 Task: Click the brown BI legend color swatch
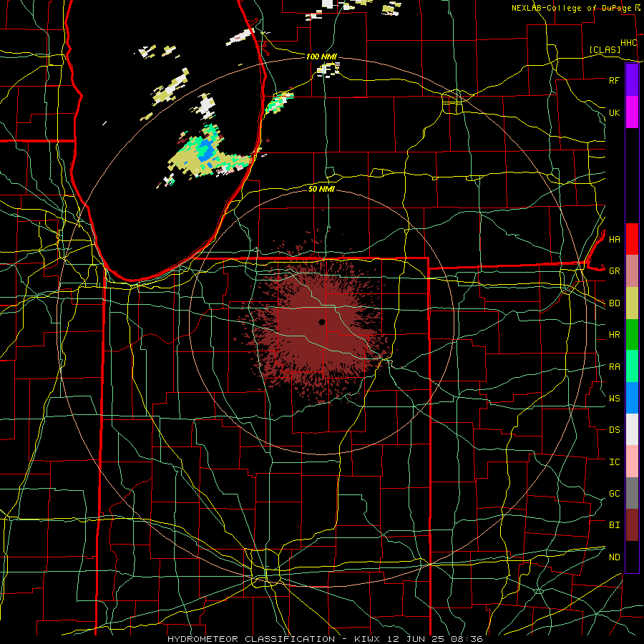click(x=632, y=525)
